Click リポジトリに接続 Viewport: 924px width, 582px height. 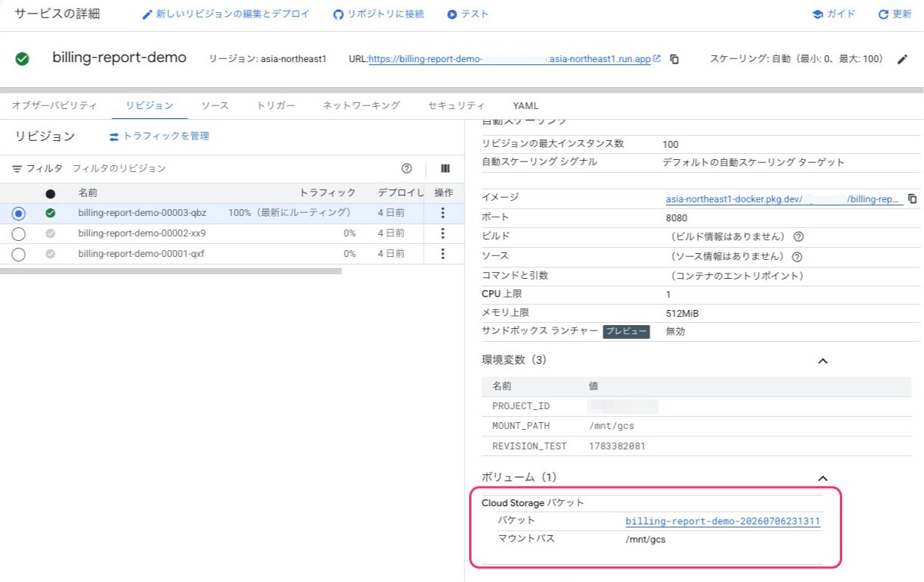pos(378,14)
